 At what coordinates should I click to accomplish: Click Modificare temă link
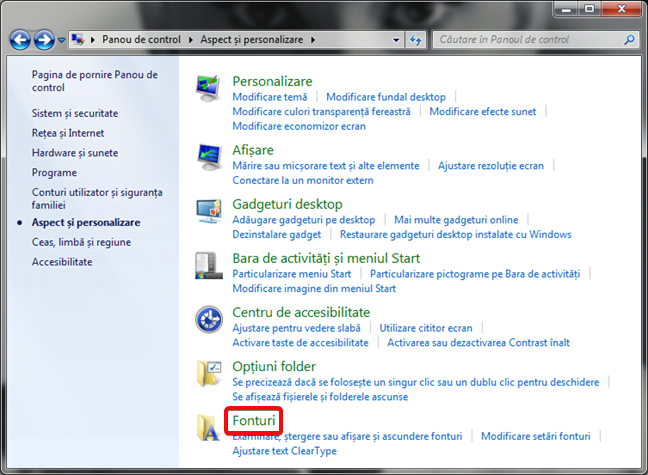tap(270, 97)
